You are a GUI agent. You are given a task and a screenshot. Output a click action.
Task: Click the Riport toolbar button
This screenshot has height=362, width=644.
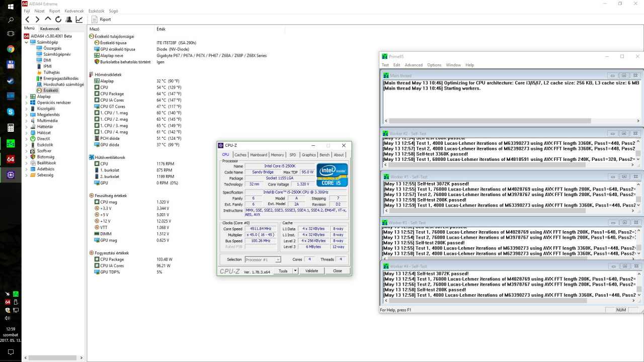(x=102, y=20)
